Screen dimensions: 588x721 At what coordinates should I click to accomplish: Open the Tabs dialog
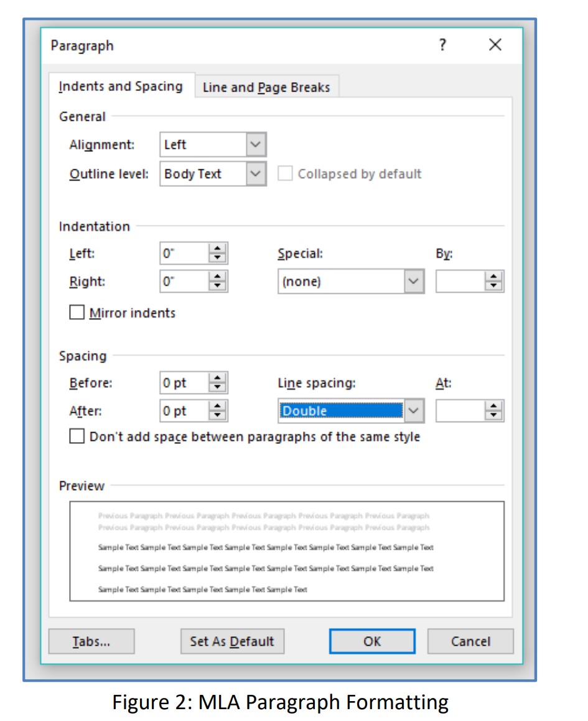[91, 641]
